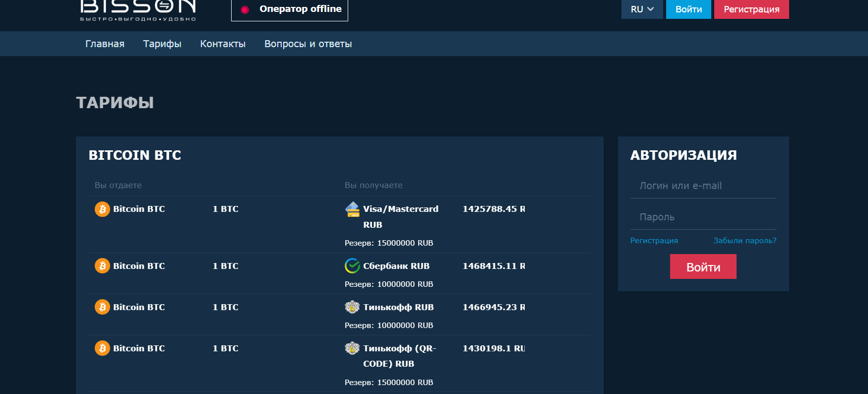Click the BITCOIN BTC section heading
The image size is (868, 394).
point(135,155)
